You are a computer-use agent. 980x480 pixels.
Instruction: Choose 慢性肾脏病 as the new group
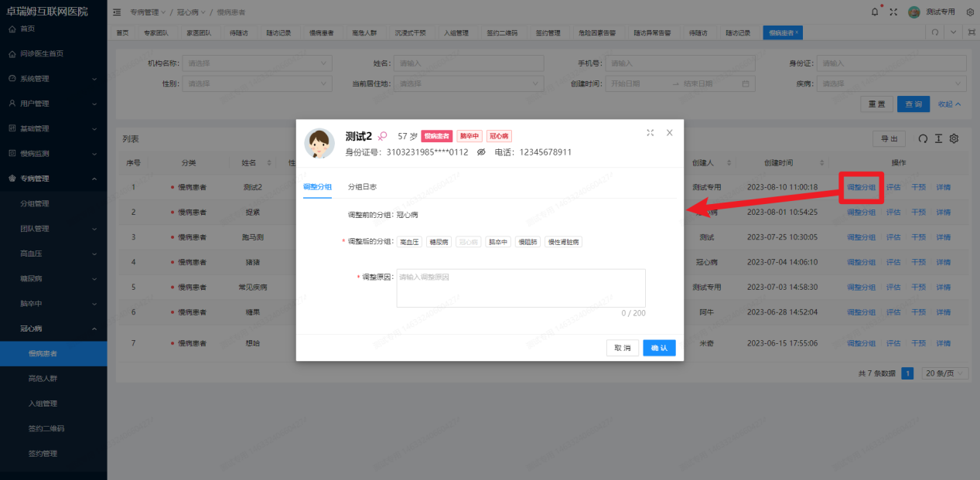pyautogui.click(x=564, y=242)
